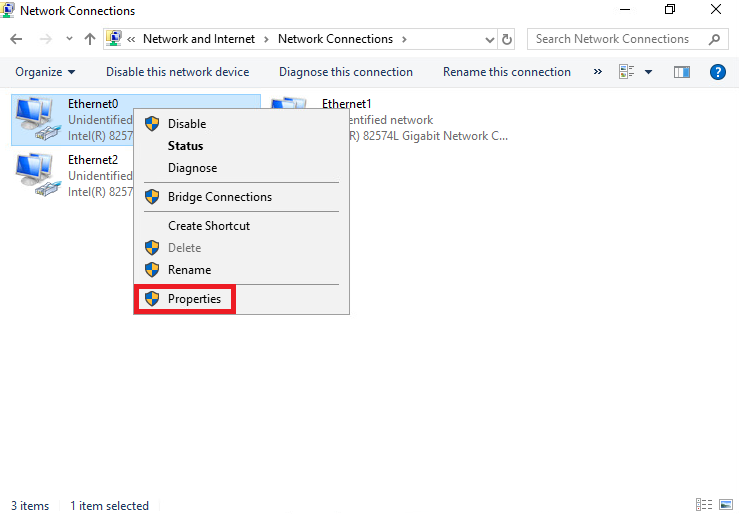Click the refresh icon beside address bar
This screenshot has height=516, width=739.
[507, 39]
